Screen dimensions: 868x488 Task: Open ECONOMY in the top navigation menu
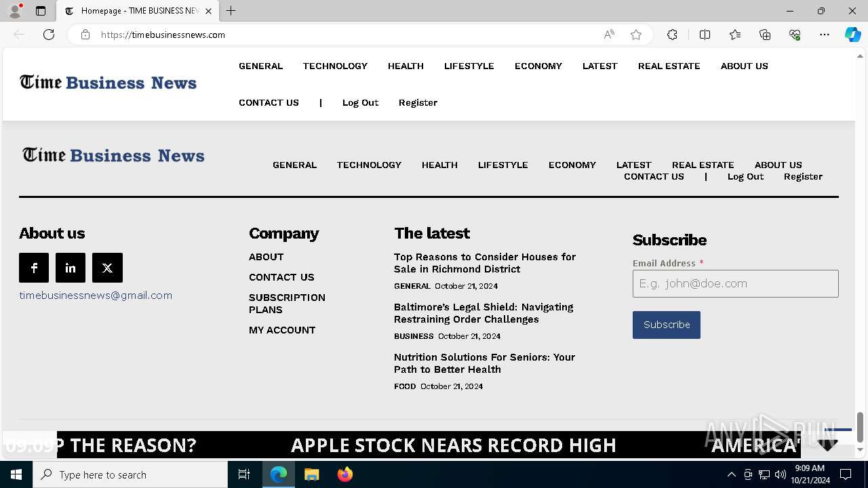tap(538, 66)
